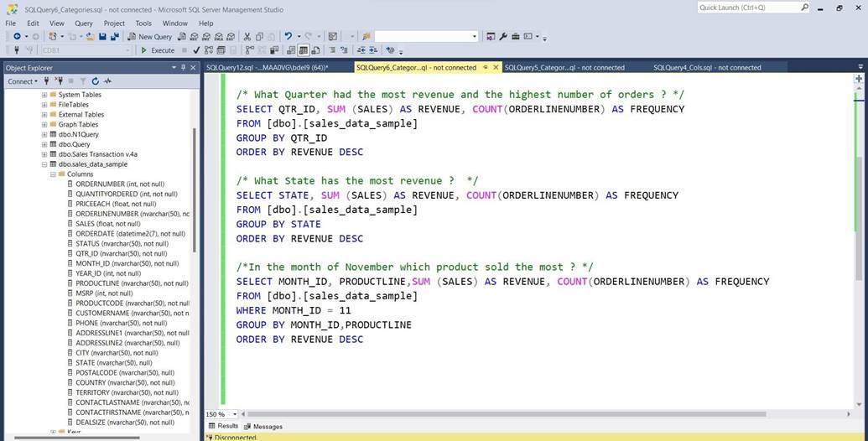Screen dimensions: 868x441
Task: Click the Parse checkmark icon
Action: click(x=196, y=50)
